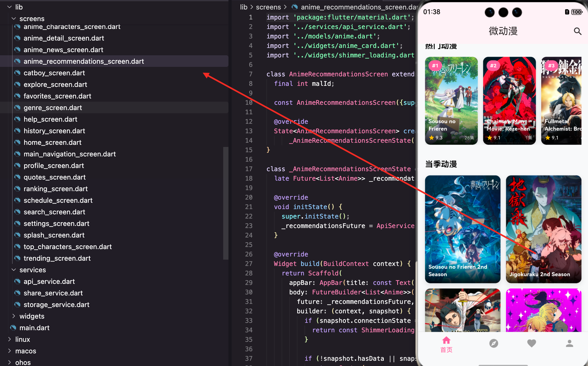Expand the macos folder
The image size is (588, 366).
tap(9, 351)
